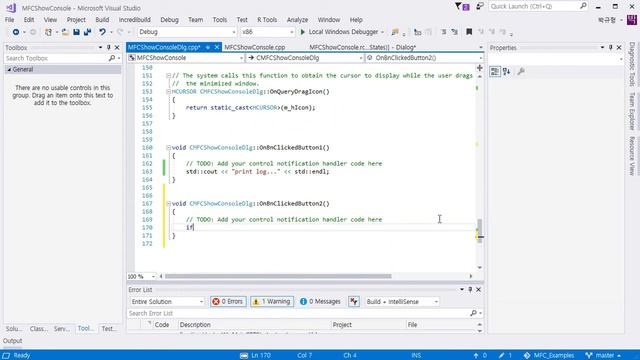The height and width of the screenshot is (360, 640).
Task: Click the Navigate Backward toolbar icon
Action: pyautogui.click(x=16, y=32)
